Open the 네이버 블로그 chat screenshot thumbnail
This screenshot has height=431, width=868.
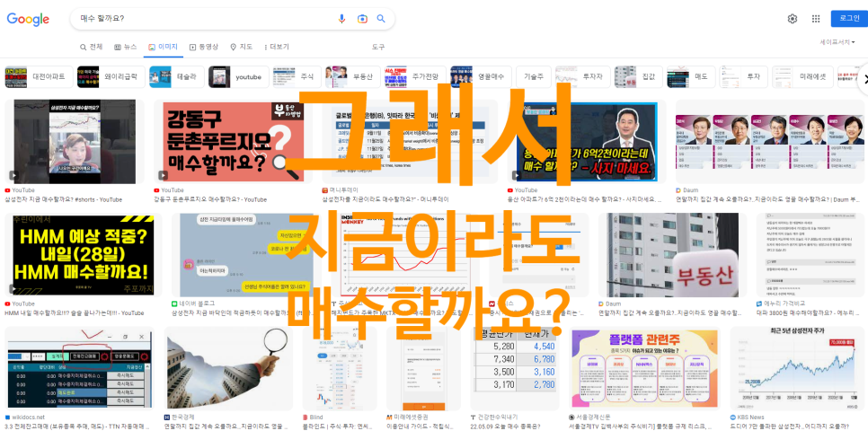243,255
